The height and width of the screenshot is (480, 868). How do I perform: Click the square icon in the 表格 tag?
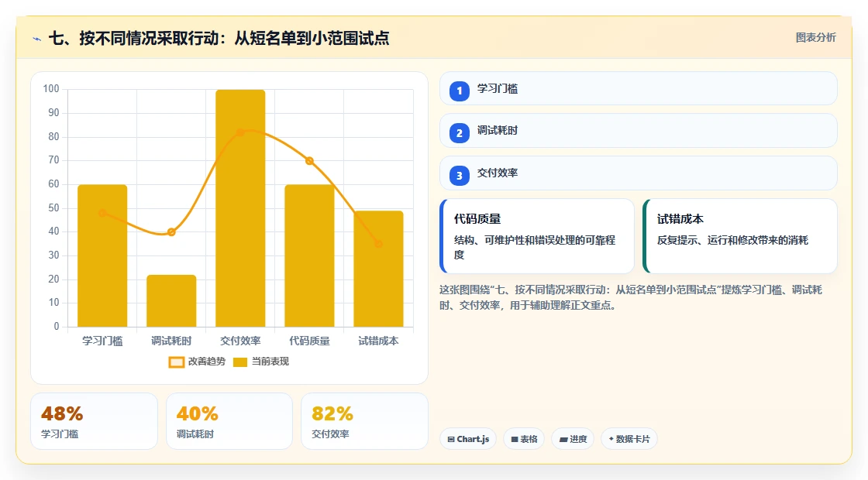coord(515,439)
